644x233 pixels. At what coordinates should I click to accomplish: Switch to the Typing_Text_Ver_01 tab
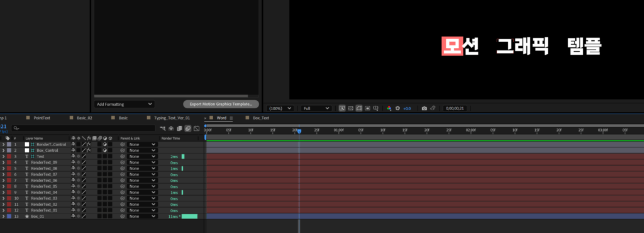point(172,118)
